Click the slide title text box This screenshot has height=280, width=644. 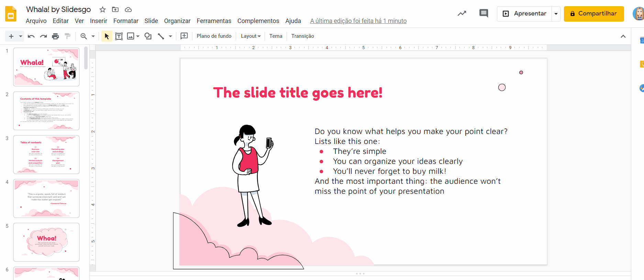click(298, 93)
